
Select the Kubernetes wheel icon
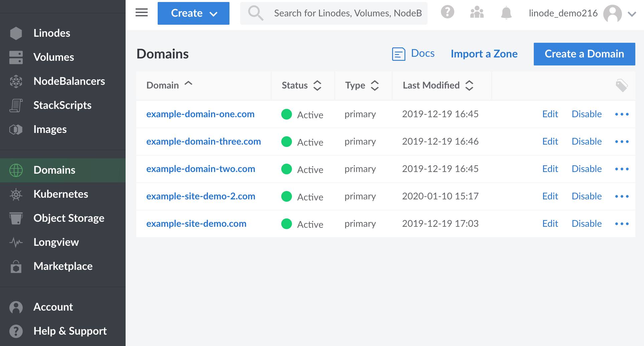pos(15,194)
